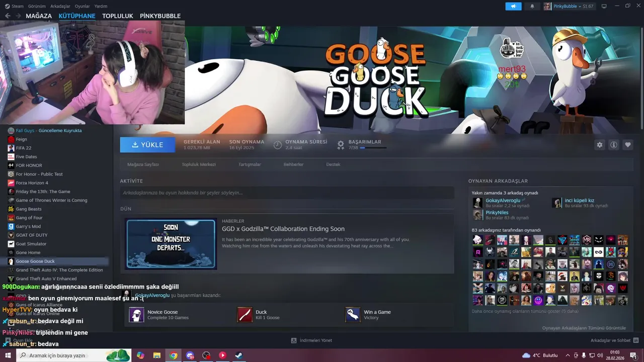Click the play time clock icon
The height and width of the screenshot is (362, 644).
278,145
